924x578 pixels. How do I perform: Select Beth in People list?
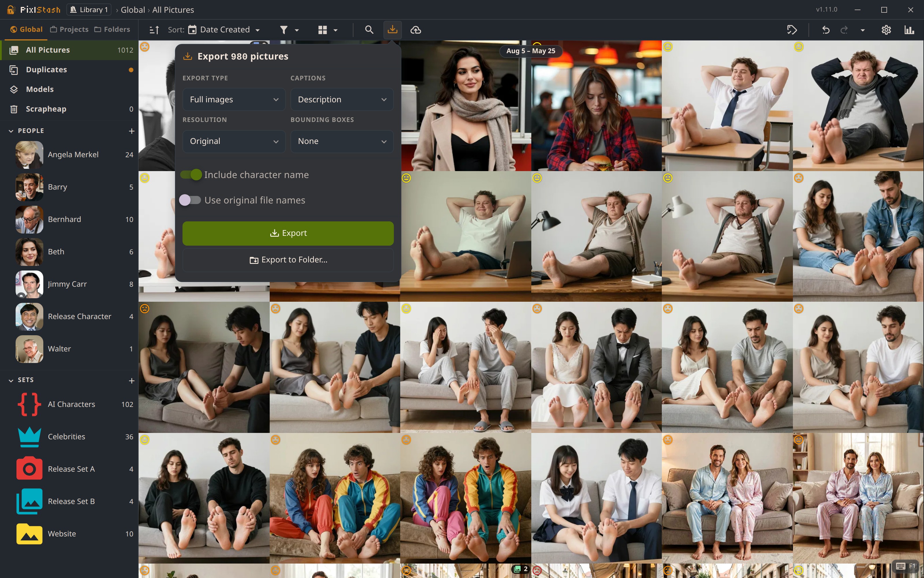point(69,252)
